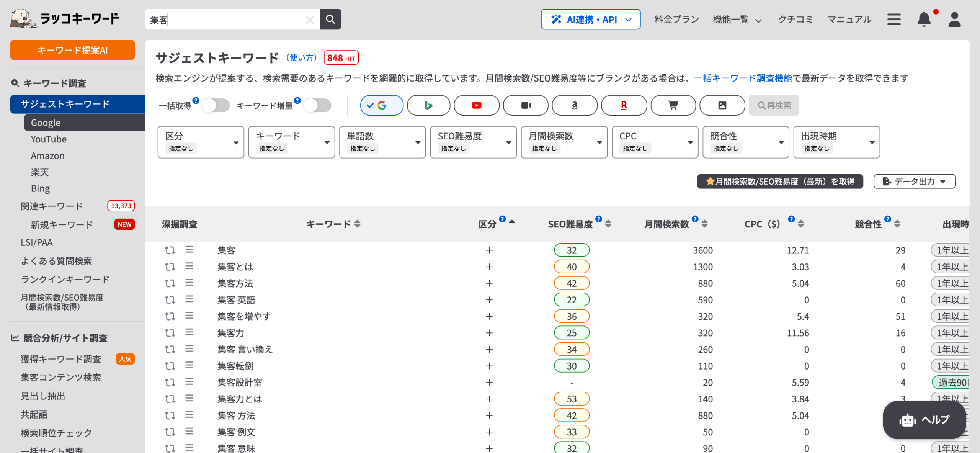Select Amazon in the sidebar
The width and height of the screenshot is (980, 453).
click(47, 156)
